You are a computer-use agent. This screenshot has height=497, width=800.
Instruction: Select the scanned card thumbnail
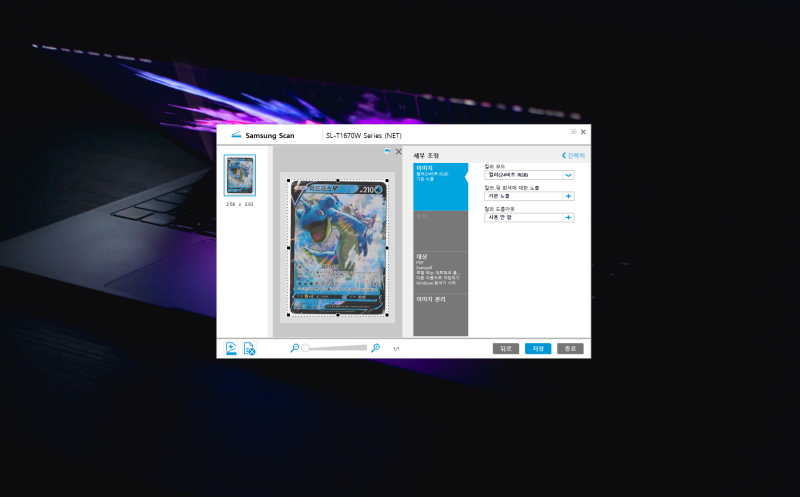(240, 176)
